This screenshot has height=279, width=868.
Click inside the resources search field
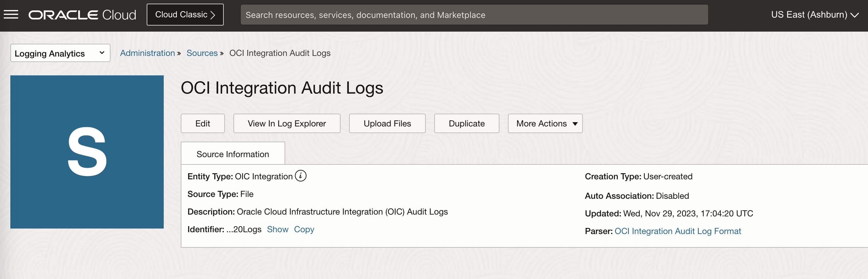tap(404, 15)
